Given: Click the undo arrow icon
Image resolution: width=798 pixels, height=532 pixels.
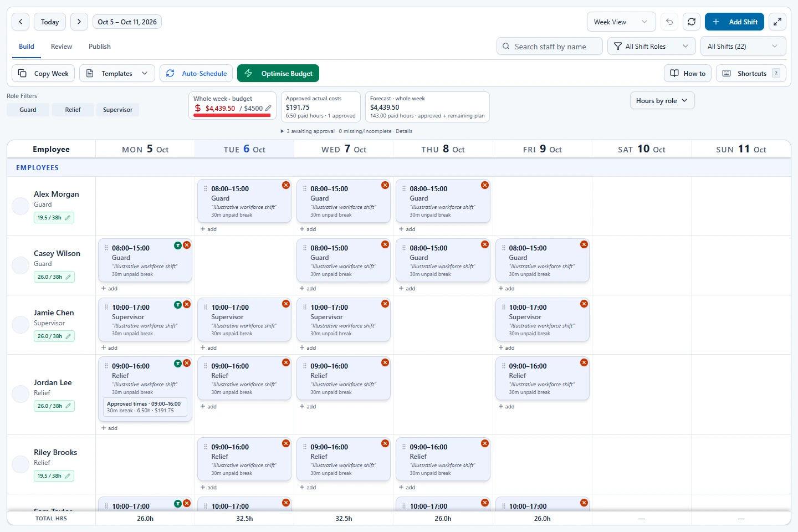Looking at the screenshot, I should coord(669,22).
